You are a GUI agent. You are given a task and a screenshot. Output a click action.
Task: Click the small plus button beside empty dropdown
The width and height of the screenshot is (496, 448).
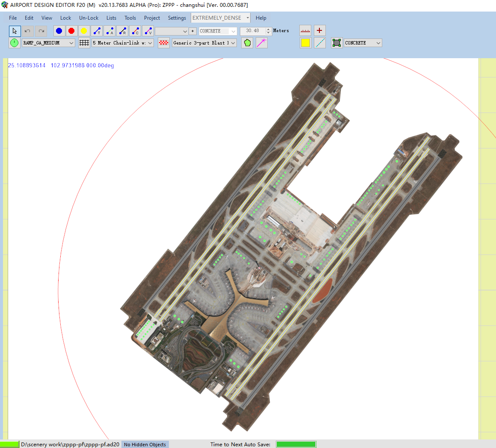(x=192, y=31)
